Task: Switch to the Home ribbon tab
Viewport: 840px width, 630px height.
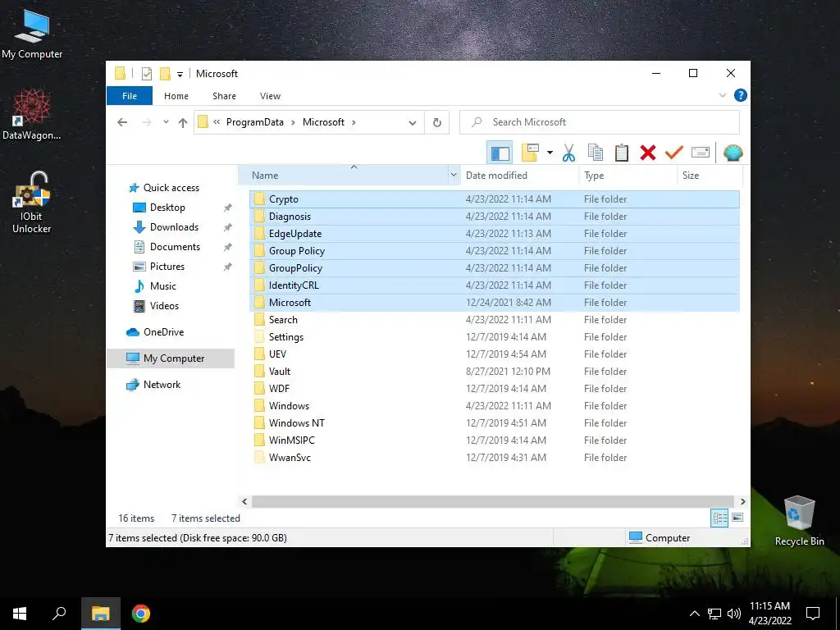Action: click(x=176, y=96)
